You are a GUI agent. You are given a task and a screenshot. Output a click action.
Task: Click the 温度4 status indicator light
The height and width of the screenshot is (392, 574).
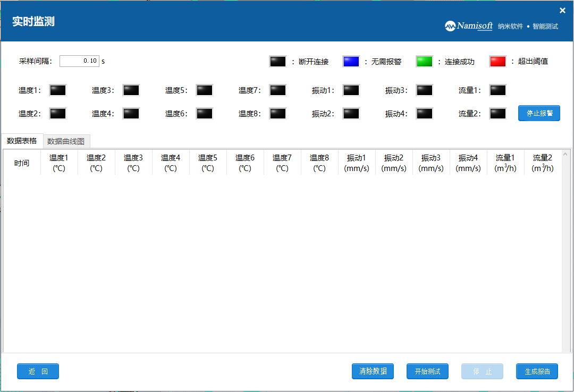tap(131, 114)
